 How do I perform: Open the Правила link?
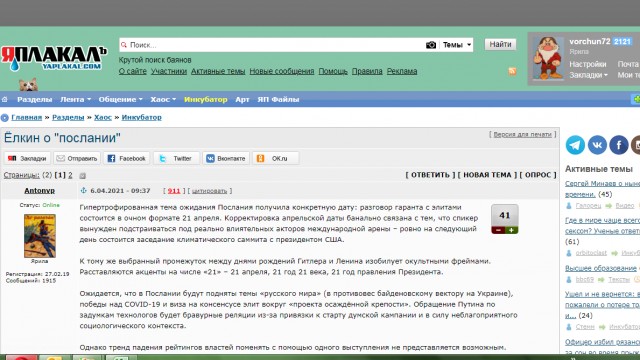click(367, 71)
